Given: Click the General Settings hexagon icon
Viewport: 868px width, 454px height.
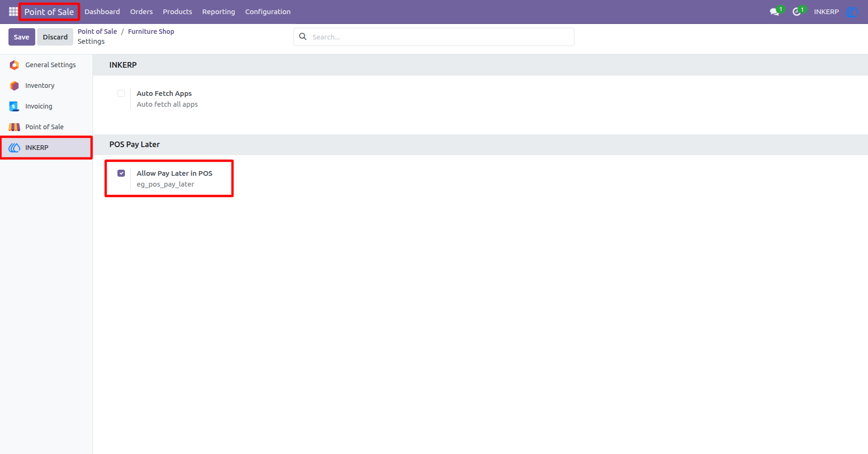Looking at the screenshot, I should [x=15, y=65].
